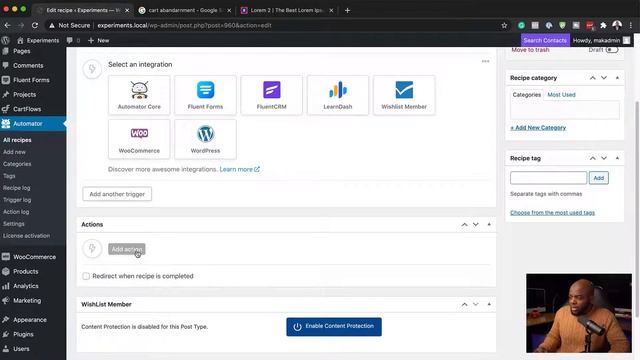Switch to cart abandonment Google tab
The width and height of the screenshot is (640, 360).
point(184,10)
